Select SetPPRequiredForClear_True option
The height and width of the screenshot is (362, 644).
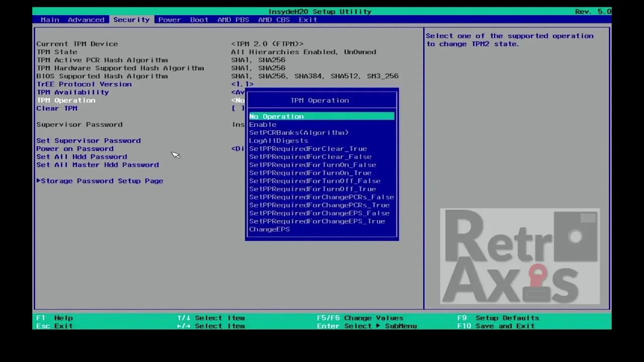[307, 149]
